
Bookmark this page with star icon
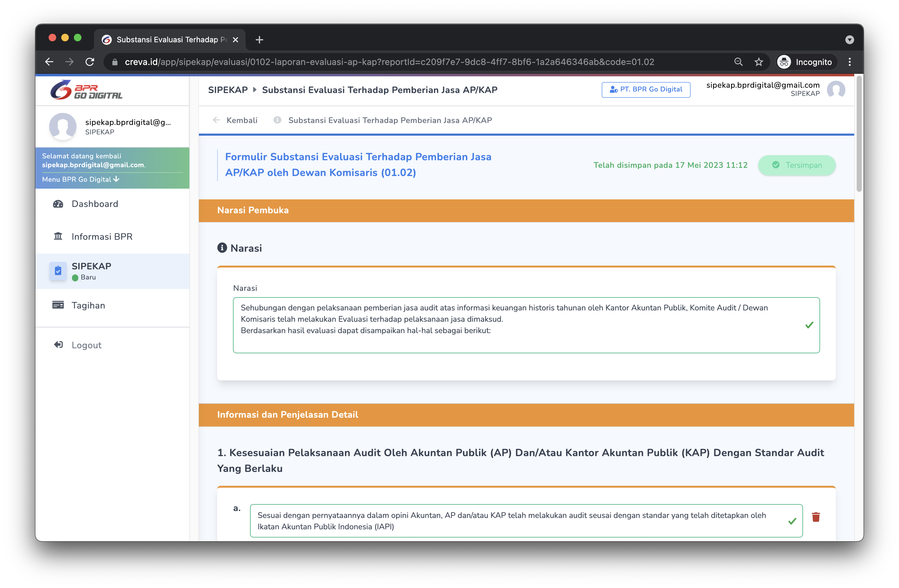759,62
